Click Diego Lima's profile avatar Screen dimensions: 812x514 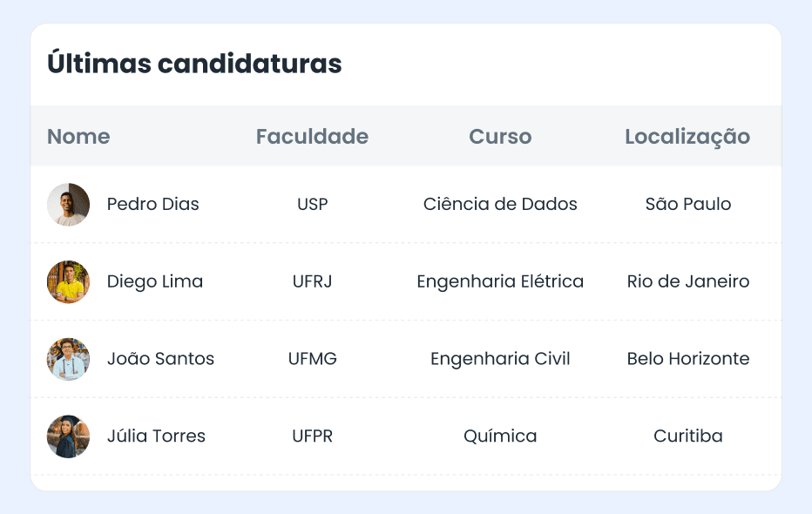point(68,281)
